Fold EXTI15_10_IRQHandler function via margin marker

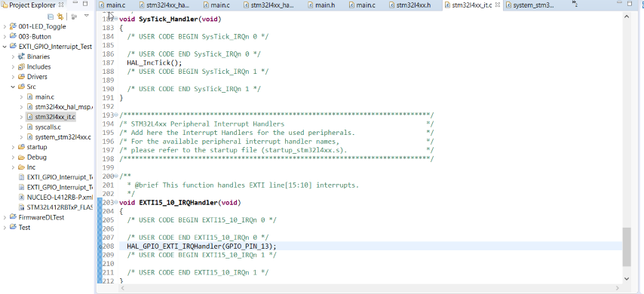pos(116,203)
